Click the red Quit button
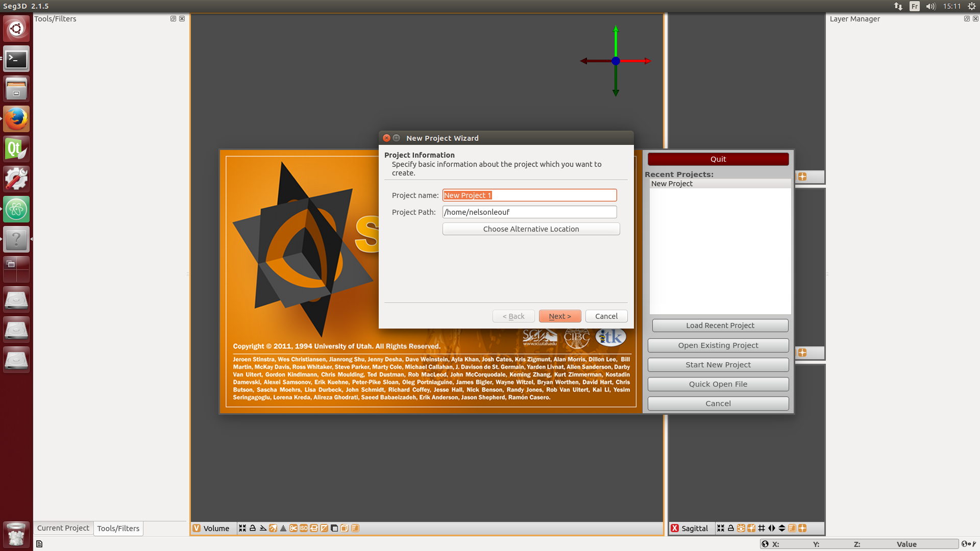The image size is (980, 551). point(718,159)
